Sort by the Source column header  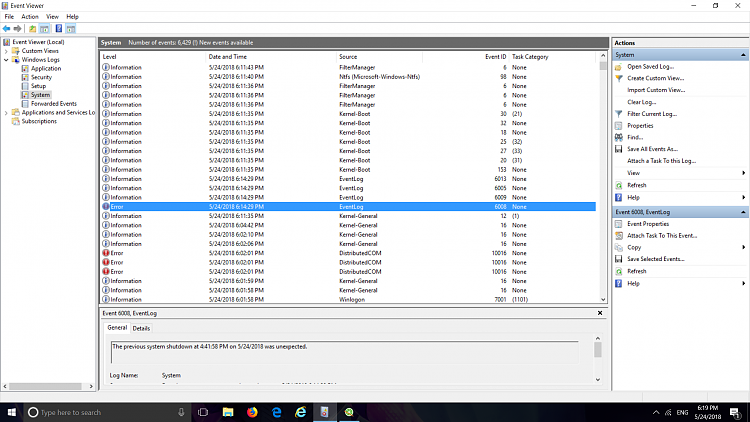(x=379, y=56)
